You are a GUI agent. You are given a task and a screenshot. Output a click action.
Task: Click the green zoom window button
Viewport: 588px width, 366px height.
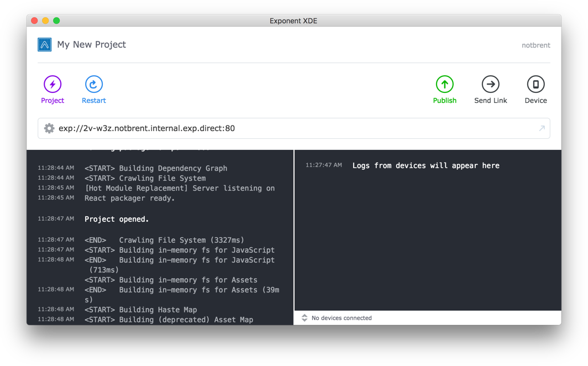pos(56,20)
